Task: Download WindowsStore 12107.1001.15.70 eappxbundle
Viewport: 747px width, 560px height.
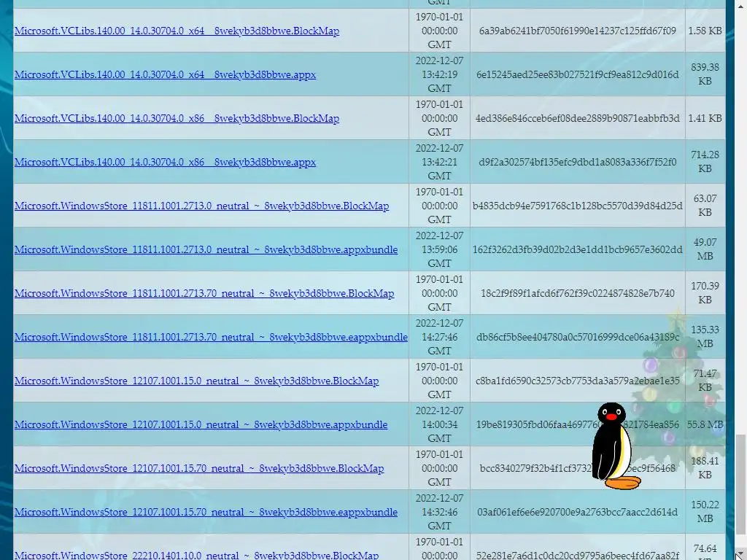Action: [x=206, y=513]
